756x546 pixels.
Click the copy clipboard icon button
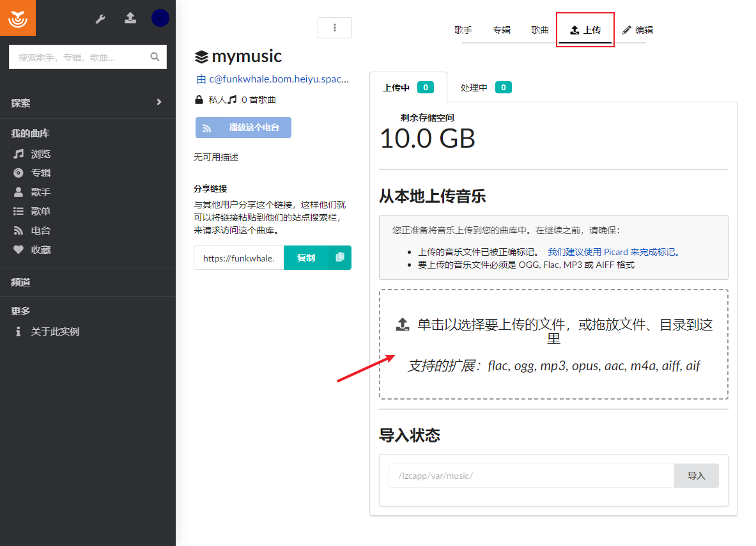[340, 258]
